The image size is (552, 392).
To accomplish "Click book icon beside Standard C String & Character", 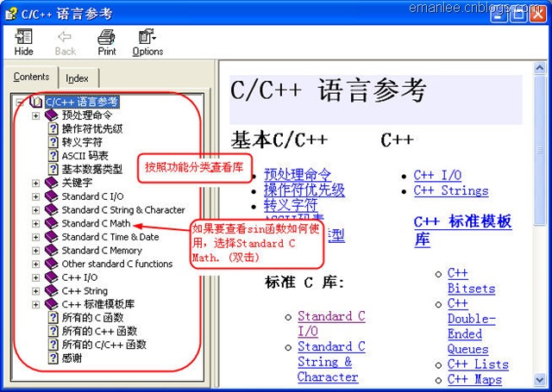I will (52, 210).
